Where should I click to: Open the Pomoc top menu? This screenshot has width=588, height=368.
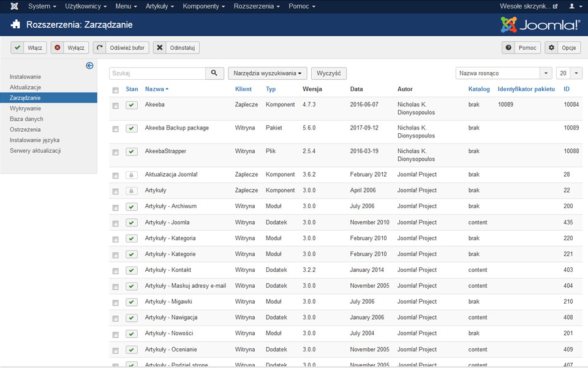(301, 6)
